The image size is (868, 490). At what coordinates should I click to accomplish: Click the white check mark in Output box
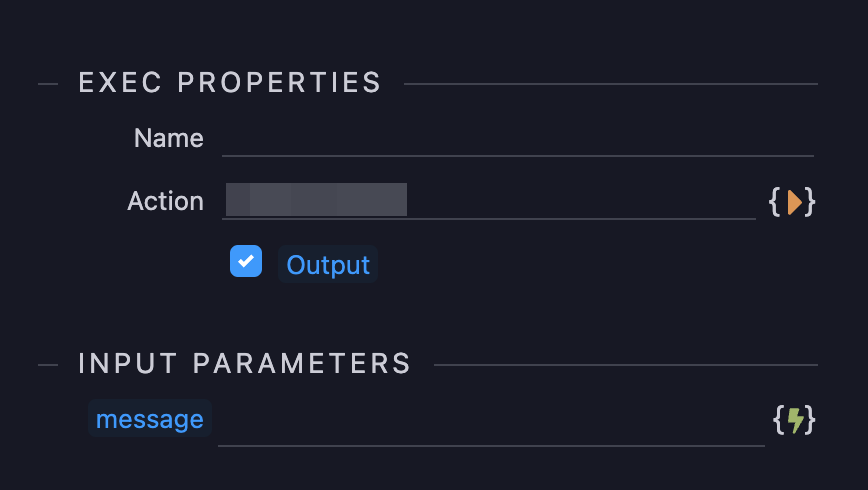246,262
